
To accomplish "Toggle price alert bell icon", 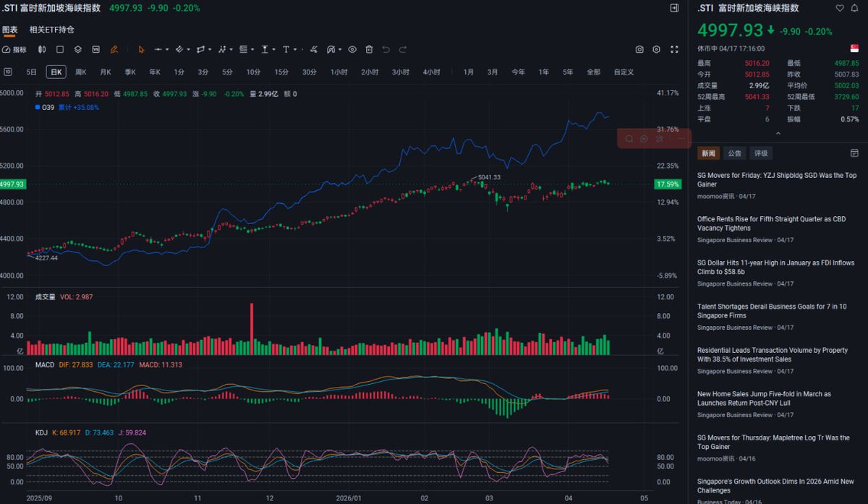I will click(854, 8).
